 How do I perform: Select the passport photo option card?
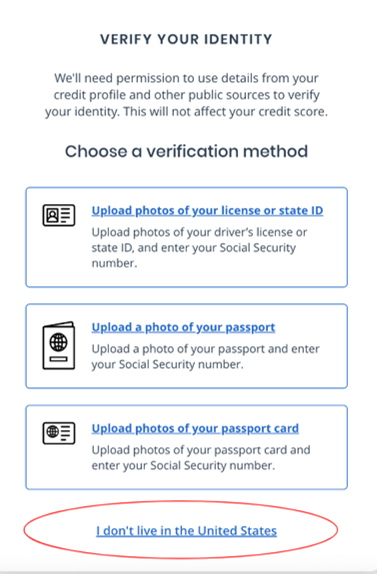[x=186, y=346]
